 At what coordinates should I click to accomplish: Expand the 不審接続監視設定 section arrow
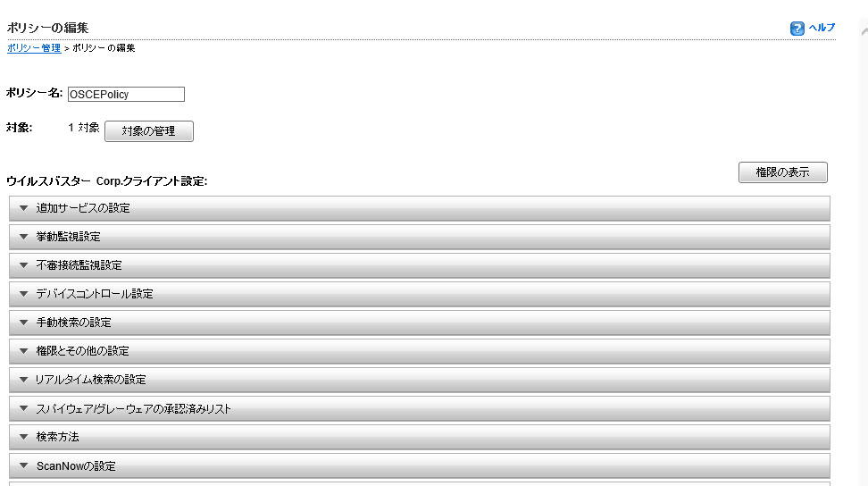tap(23, 265)
